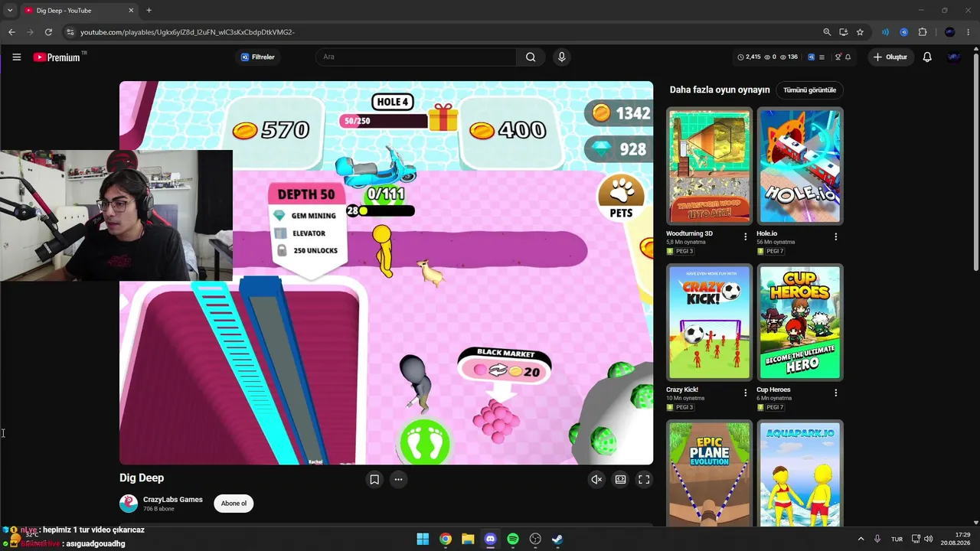Viewport: 980px width, 551px height.
Task: Switch the TUR keyboard language indicator
Action: click(897, 540)
